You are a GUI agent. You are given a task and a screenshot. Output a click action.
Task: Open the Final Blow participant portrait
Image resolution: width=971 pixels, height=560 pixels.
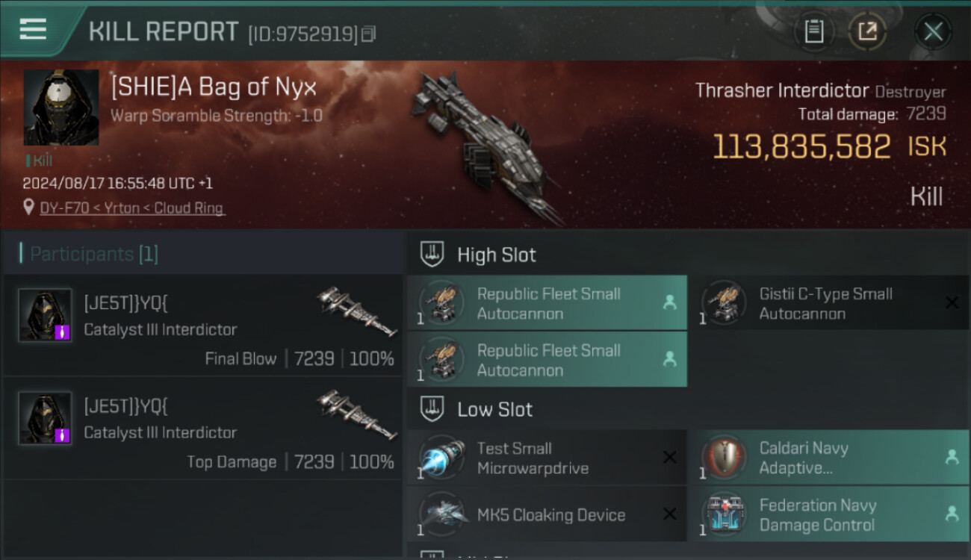(x=45, y=315)
